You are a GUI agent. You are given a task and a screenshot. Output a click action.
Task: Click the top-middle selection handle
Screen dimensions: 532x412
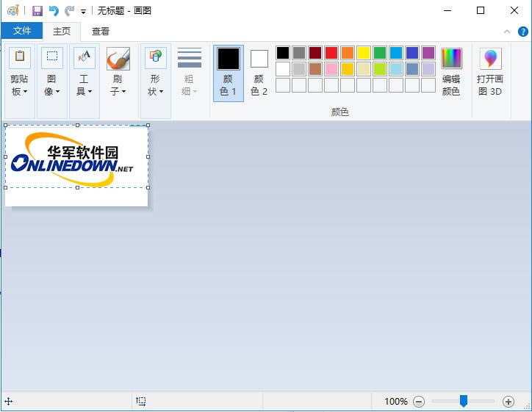77,125
